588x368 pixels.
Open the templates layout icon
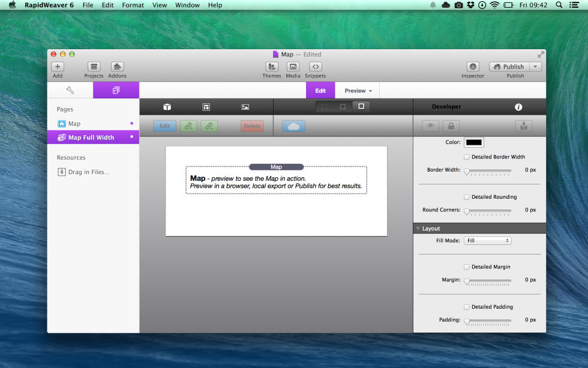point(206,107)
